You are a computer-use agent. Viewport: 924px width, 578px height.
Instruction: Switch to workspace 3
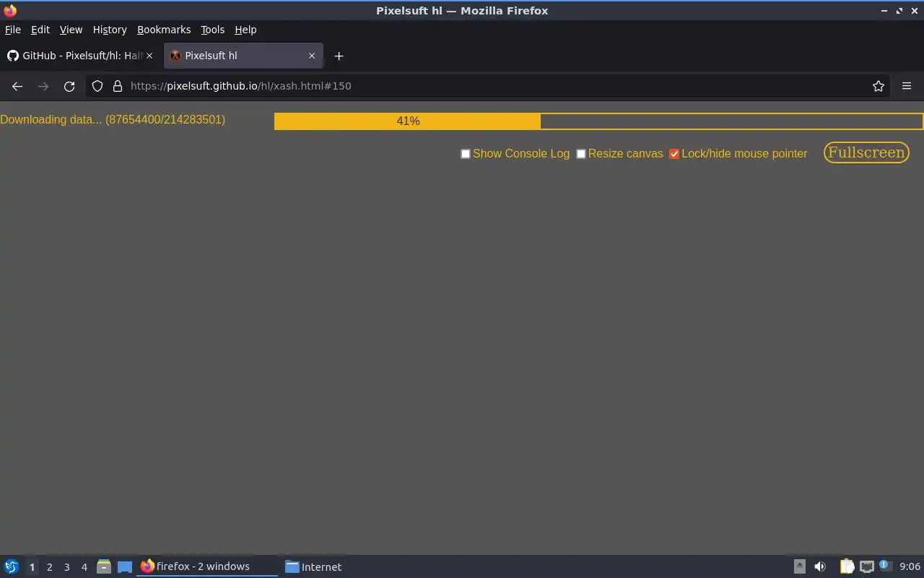pos(66,567)
